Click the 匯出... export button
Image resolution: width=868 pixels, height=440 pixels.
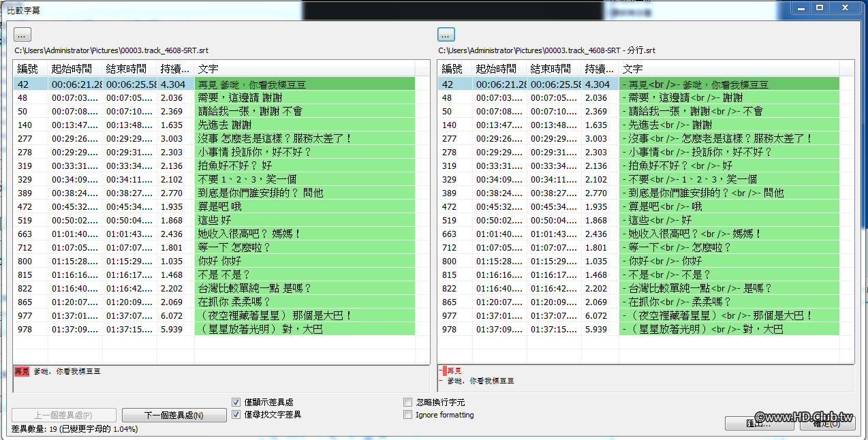[x=758, y=423]
